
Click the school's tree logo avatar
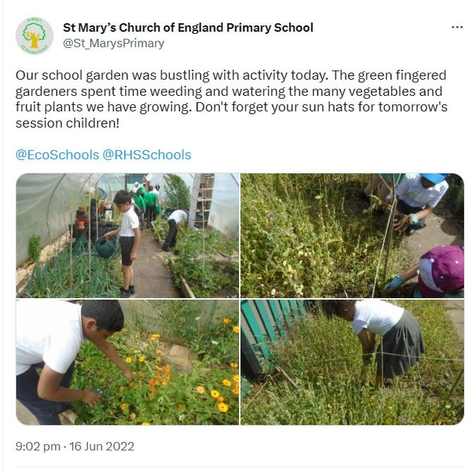coord(35,36)
